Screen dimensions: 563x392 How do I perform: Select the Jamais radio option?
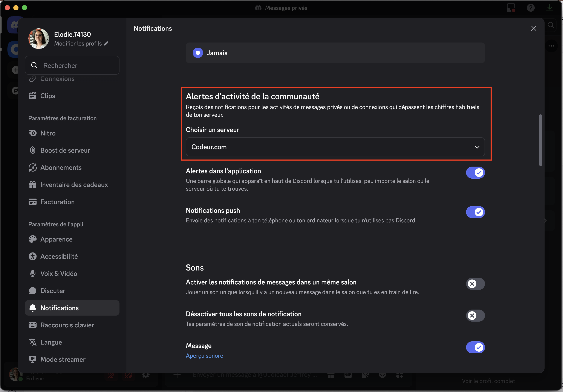coord(198,53)
